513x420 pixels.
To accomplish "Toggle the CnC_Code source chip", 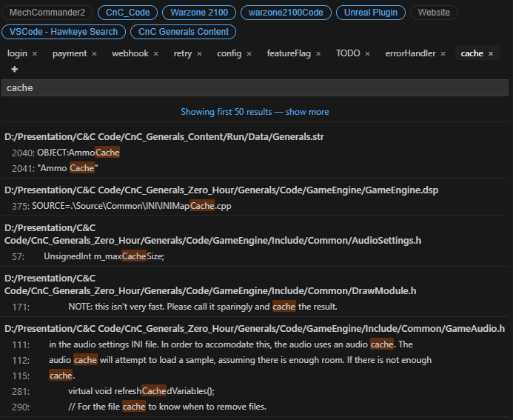I will click(x=128, y=13).
